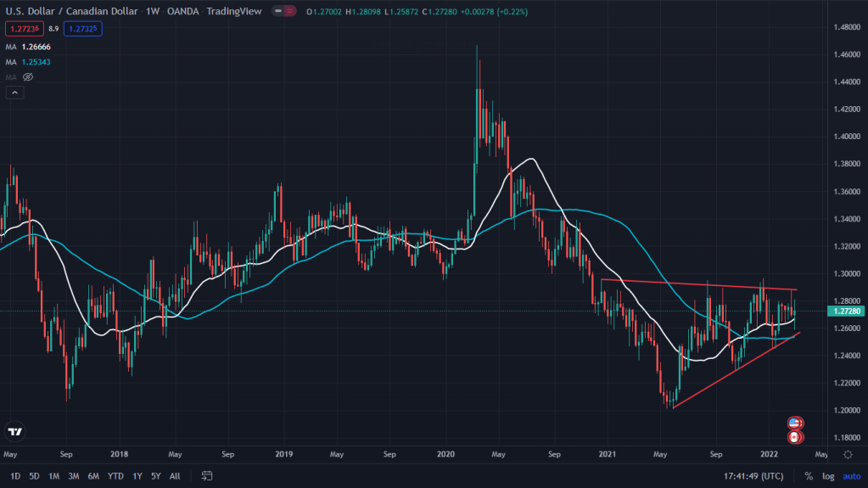The width and height of the screenshot is (868, 488).
Task: Show the hidden MA indicator via eye icon
Action: (x=27, y=77)
